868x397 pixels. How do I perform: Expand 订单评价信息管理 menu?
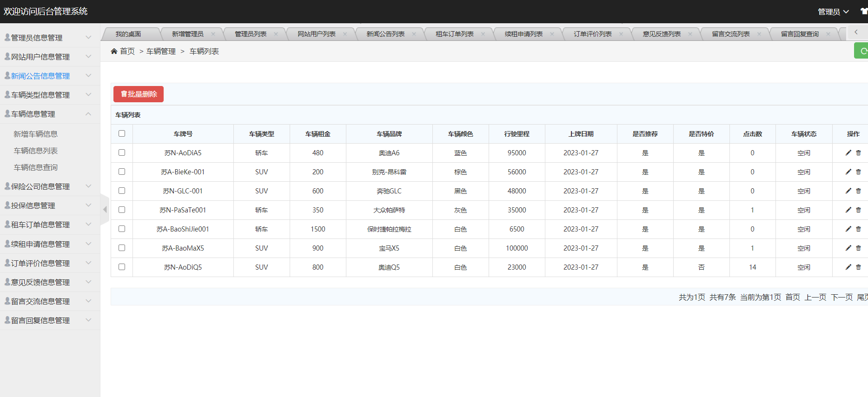click(50, 263)
